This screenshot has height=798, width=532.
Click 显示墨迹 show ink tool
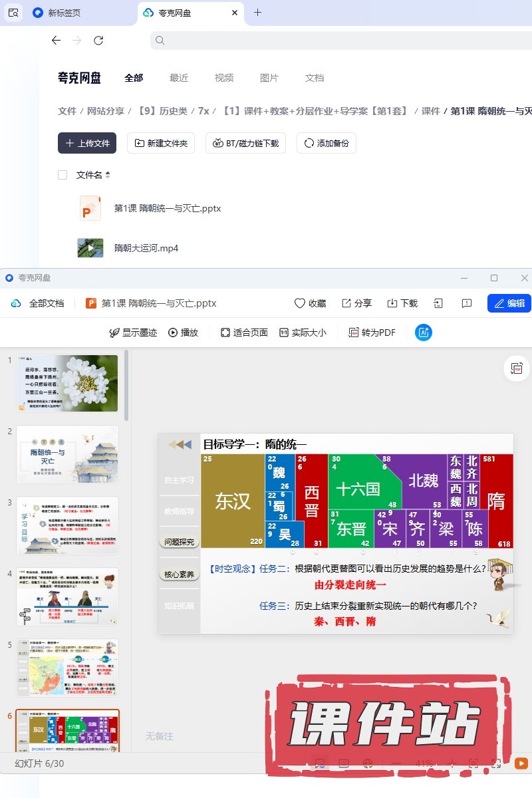coord(133,332)
